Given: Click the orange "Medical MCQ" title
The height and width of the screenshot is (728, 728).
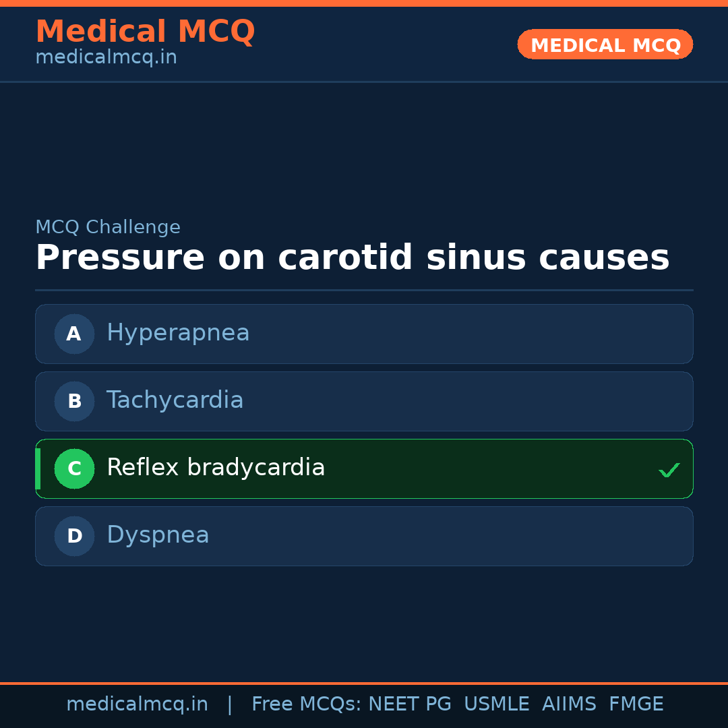Looking at the screenshot, I should pos(145,32).
